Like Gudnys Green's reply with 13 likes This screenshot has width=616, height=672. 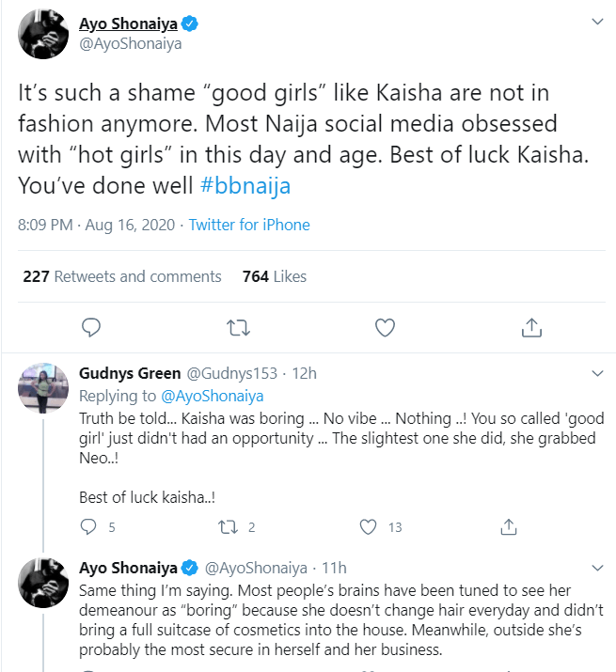370,527
